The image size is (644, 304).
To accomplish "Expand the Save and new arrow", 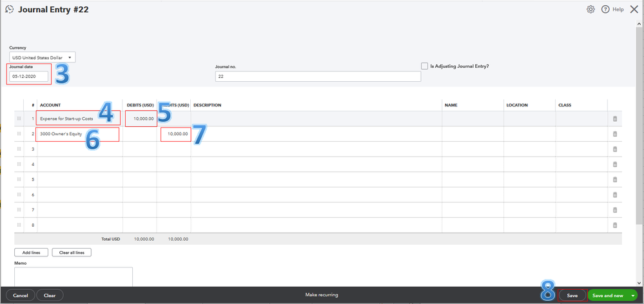I will coord(633,296).
